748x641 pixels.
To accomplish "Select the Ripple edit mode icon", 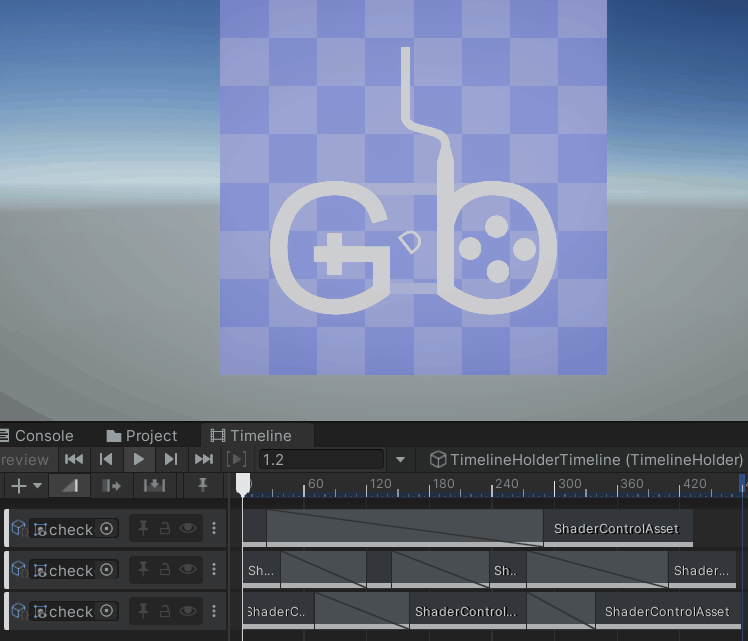I will point(112,486).
